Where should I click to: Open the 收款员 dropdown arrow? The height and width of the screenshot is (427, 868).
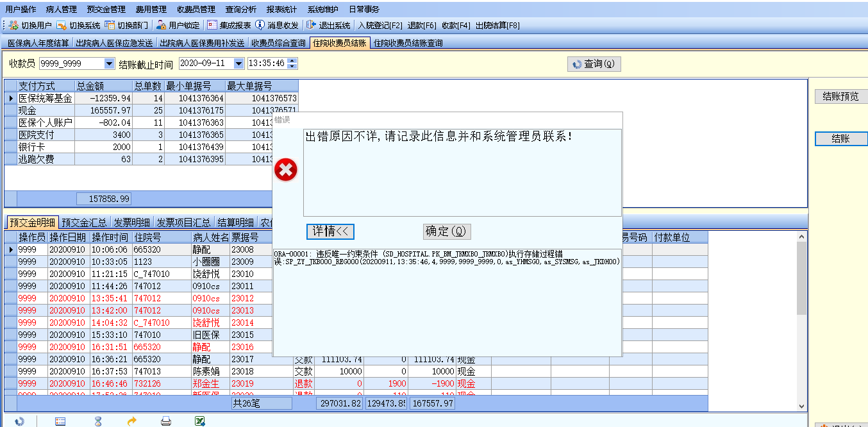coord(109,63)
